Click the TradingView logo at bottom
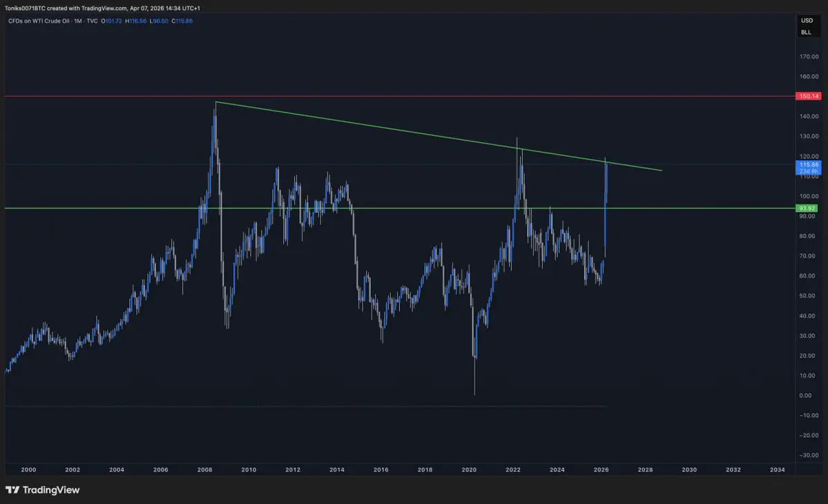This screenshot has height=504, width=828. [42, 490]
